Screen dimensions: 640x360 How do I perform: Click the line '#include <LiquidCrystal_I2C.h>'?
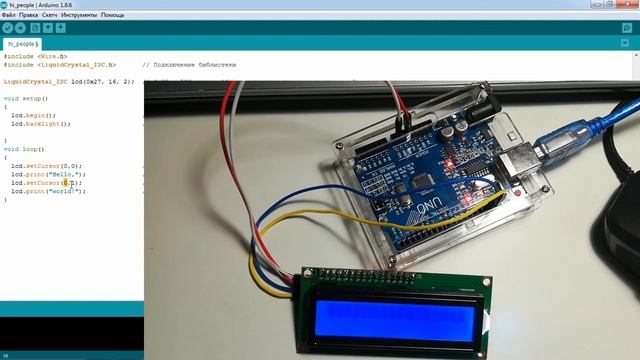pyautogui.click(x=60, y=65)
